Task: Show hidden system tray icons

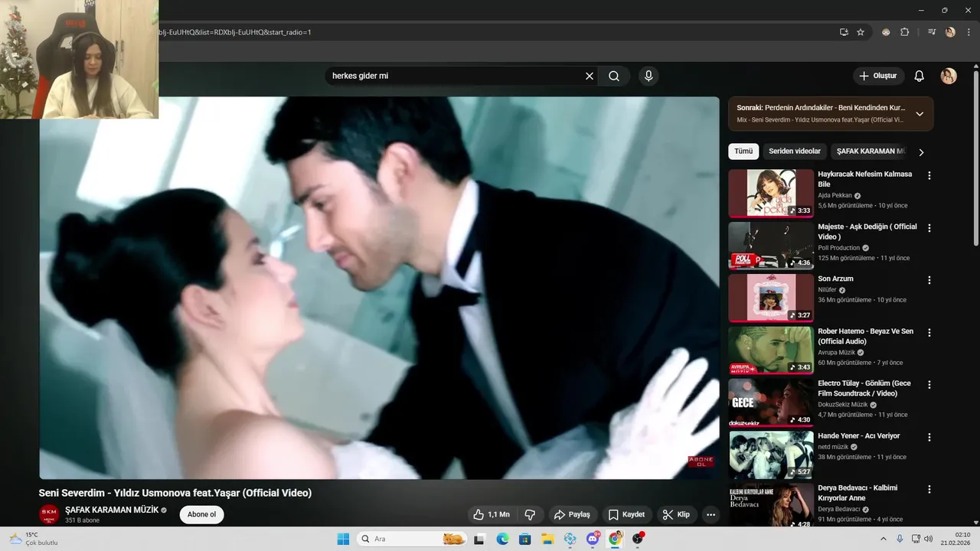Action: pyautogui.click(x=883, y=539)
